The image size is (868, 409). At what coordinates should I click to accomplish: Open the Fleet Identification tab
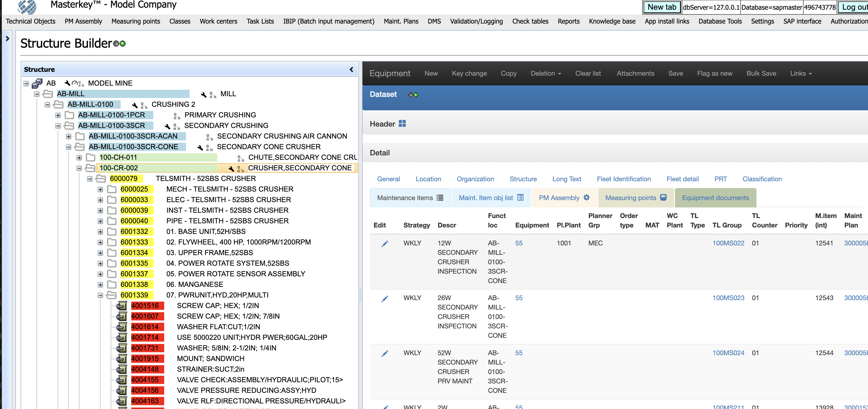point(624,179)
